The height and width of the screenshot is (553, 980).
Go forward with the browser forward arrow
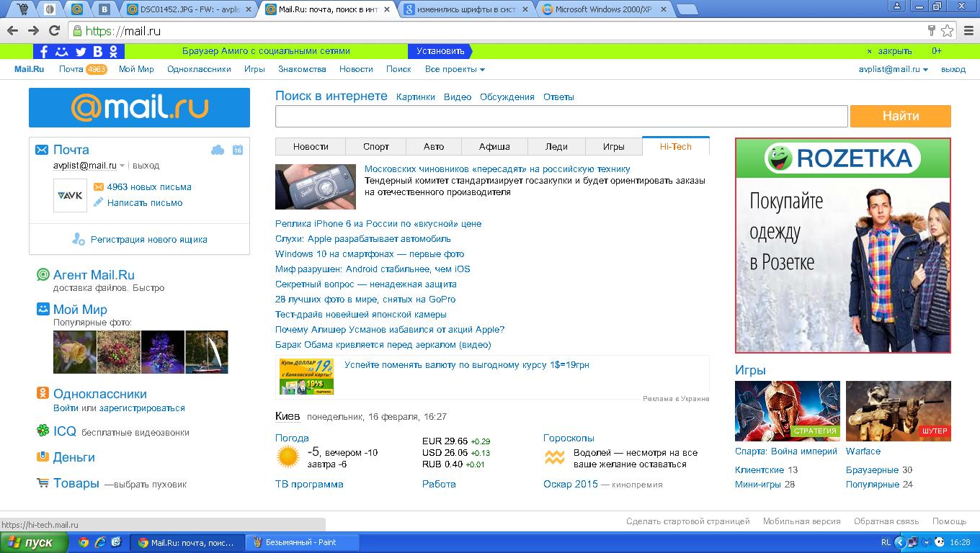click(x=33, y=31)
